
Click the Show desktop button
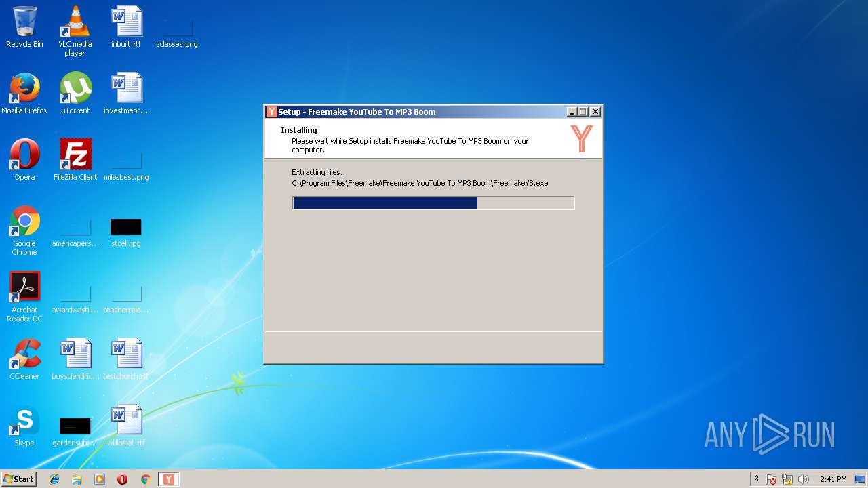[x=861, y=479]
